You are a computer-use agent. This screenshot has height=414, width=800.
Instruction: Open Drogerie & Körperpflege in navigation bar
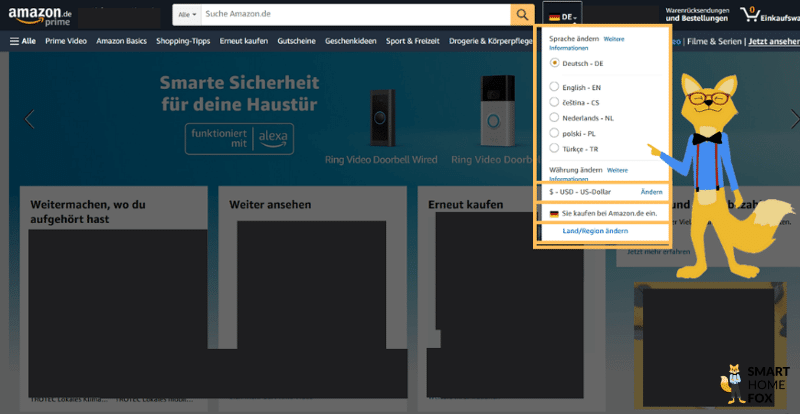491,41
